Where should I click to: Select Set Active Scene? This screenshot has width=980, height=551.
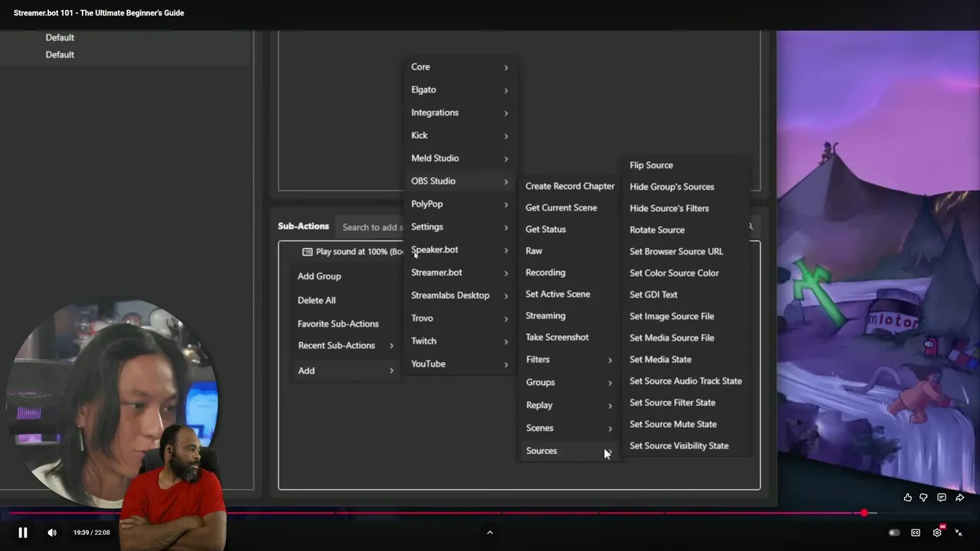557,294
